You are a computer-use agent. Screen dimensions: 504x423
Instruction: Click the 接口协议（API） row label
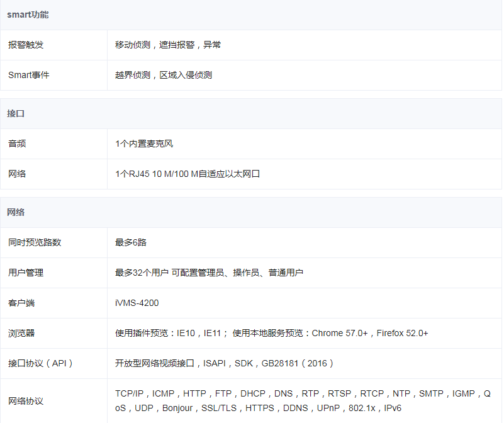[41, 363]
